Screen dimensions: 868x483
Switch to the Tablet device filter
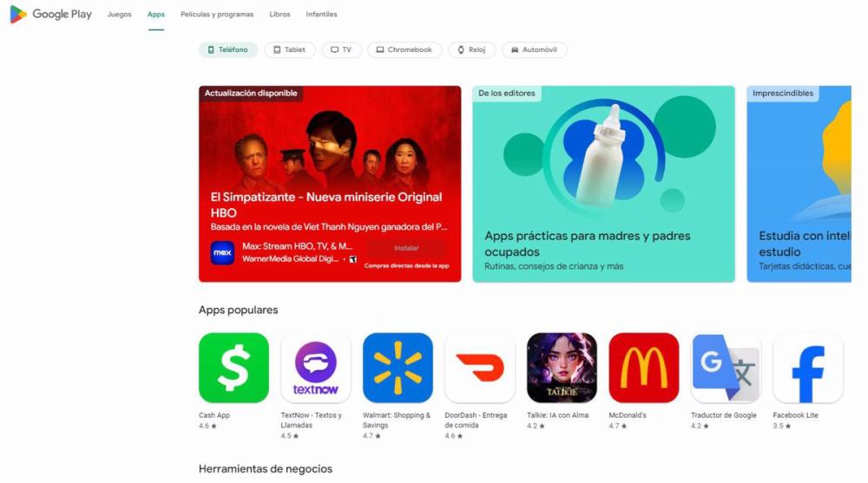[x=290, y=49]
